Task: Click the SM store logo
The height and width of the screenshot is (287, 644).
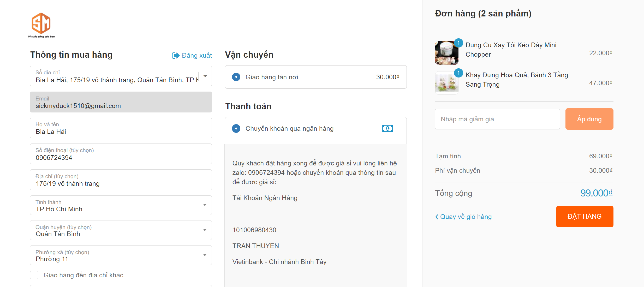Action: click(41, 25)
